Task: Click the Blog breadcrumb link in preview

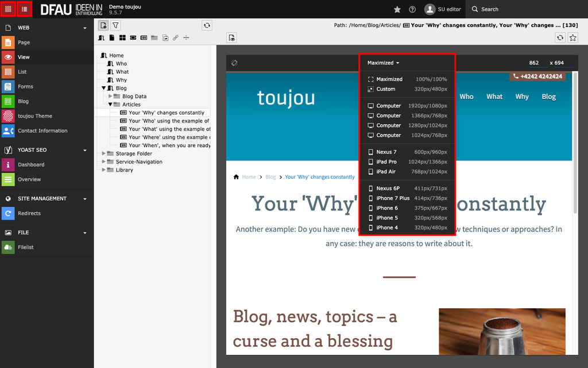Action: pyautogui.click(x=270, y=177)
